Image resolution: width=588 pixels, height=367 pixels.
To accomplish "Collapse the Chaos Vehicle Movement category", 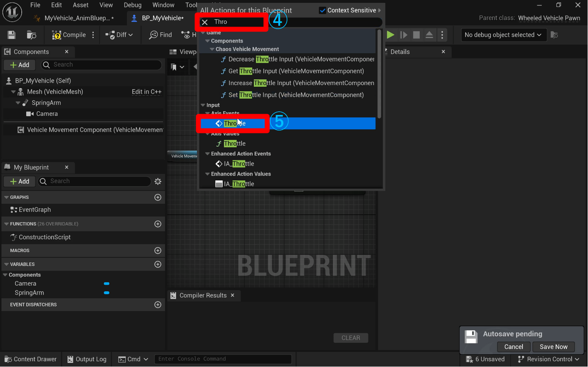I will tap(212, 49).
